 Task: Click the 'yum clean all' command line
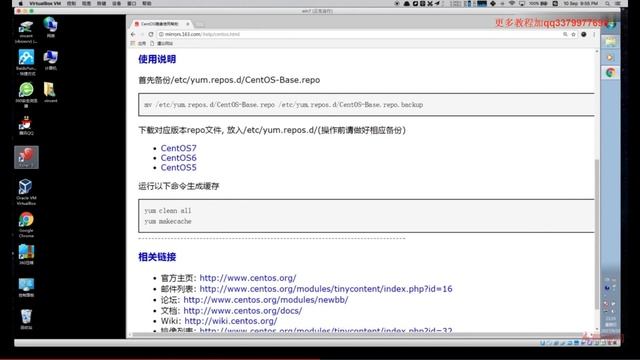(x=168, y=211)
